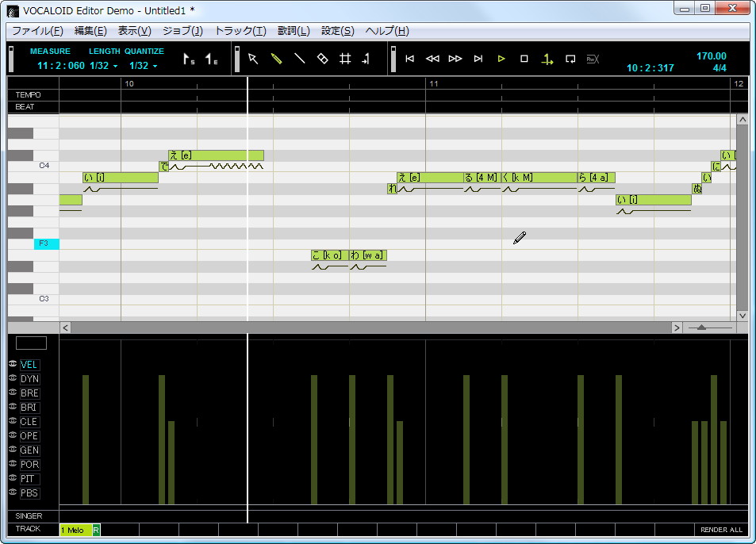This screenshot has height=544, width=756.
Task: Toggle the auto-scroll cursor icon
Action: click(547, 59)
